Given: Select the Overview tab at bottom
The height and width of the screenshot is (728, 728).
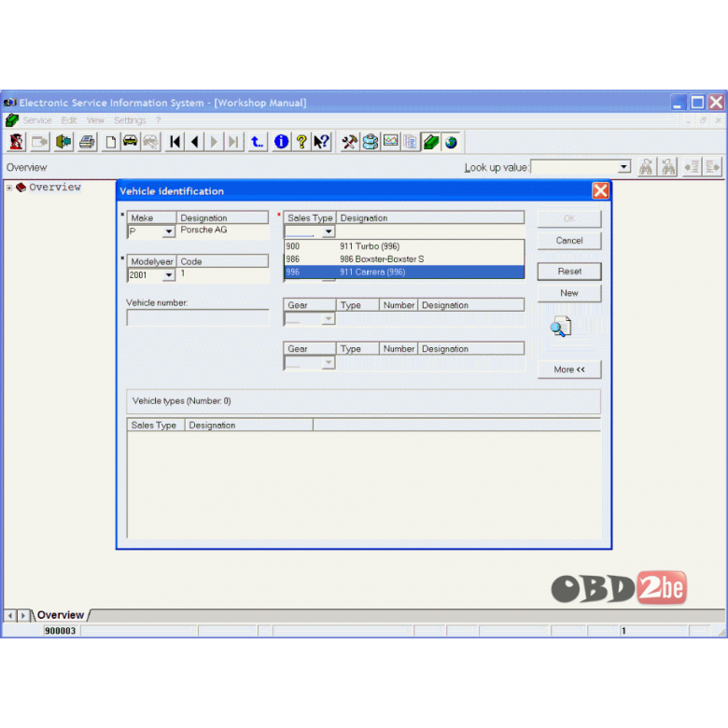Looking at the screenshot, I should [x=61, y=615].
